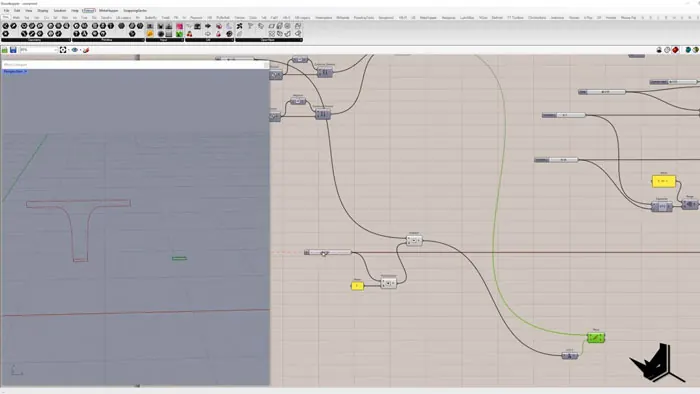The image size is (700, 394).
Task: Select the green highlighted Move component
Action: (x=596, y=338)
